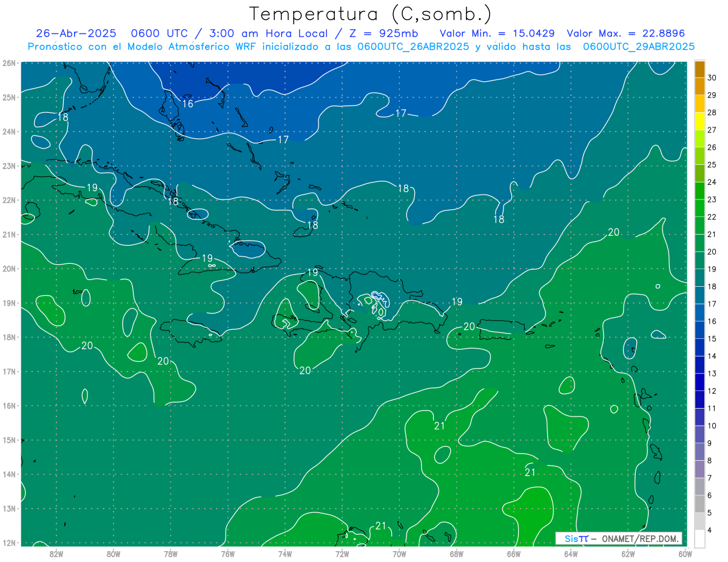Viewport: 728px width, 562px height.
Task: Click the '22N' latitude axis label
Action: (8, 200)
